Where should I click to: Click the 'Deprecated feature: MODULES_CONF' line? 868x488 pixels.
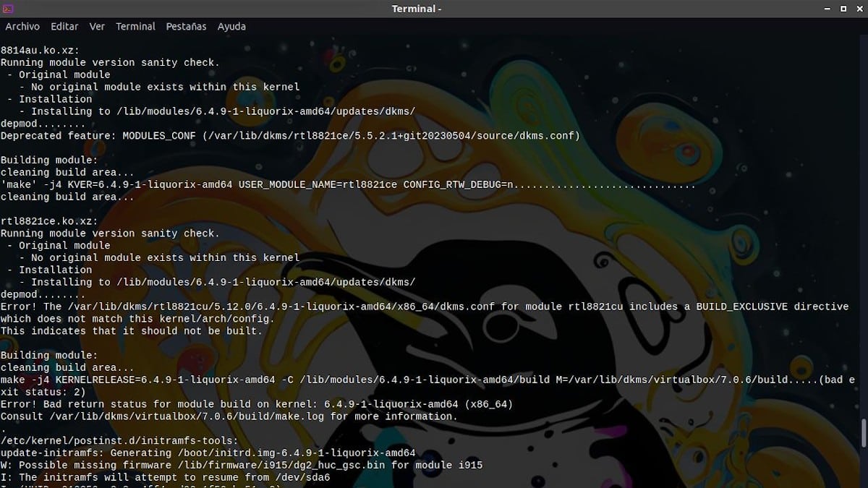point(290,136)
